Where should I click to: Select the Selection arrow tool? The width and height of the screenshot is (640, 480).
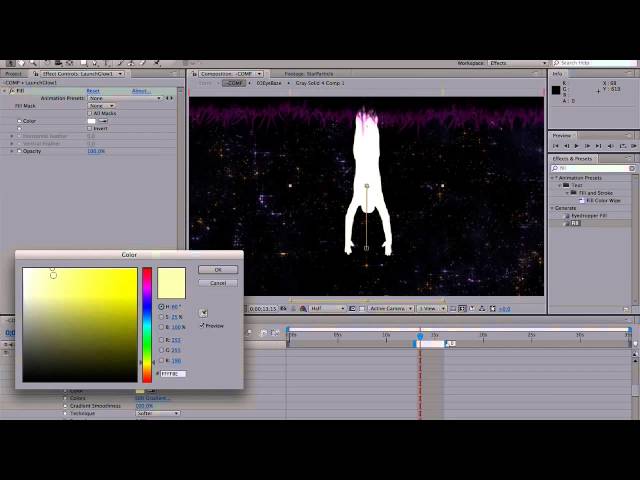click(11, 63)
